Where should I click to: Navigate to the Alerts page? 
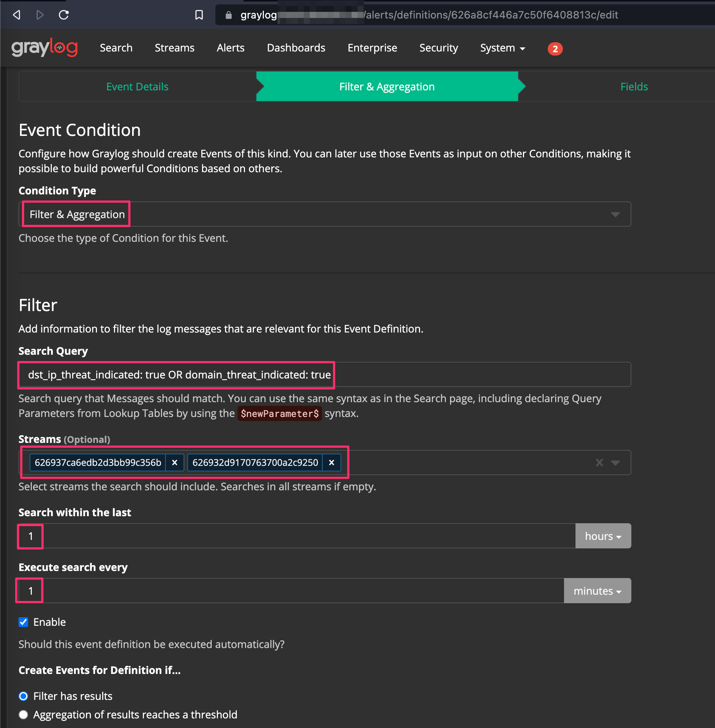(x=230, y=48)
